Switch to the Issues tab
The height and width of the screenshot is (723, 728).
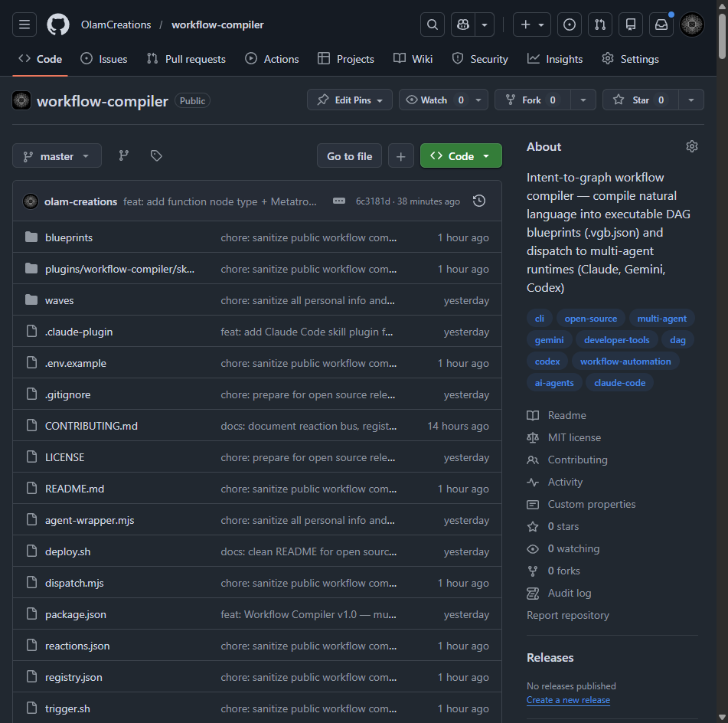point(103,59)
